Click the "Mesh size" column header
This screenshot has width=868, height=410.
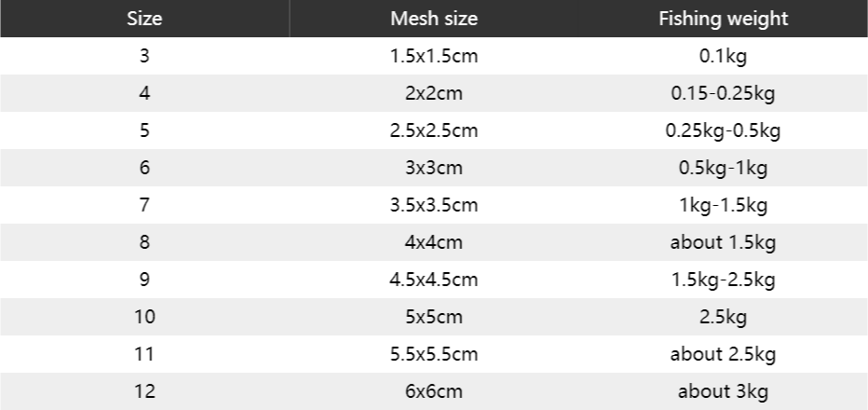click(433, 19)
